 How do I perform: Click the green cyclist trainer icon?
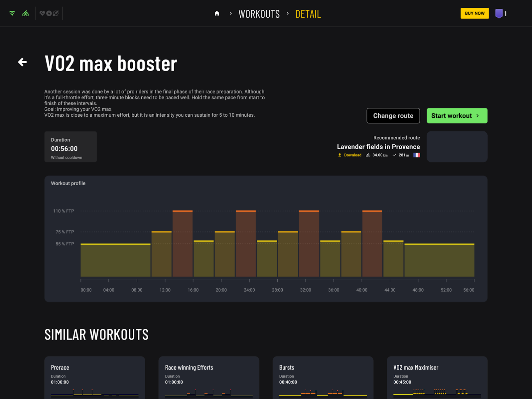26,13
